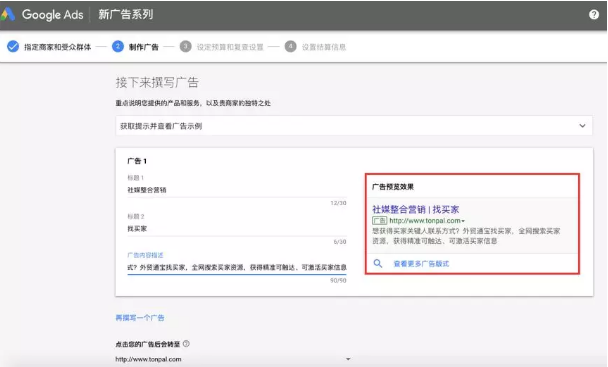This screenshot has height=367, width=608.
Task: Click the step 3 circle icon
Action: 185,47
